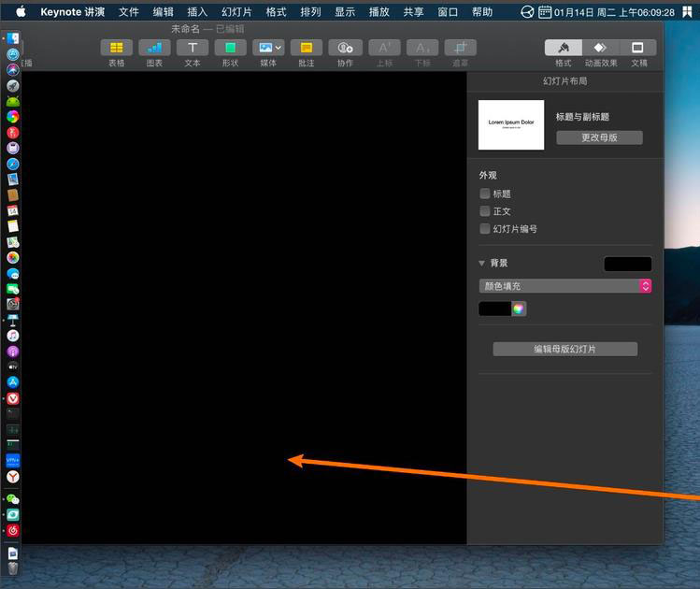700x589 pixels.
Task: Click the black slide canvas
Action: [244, 308]
